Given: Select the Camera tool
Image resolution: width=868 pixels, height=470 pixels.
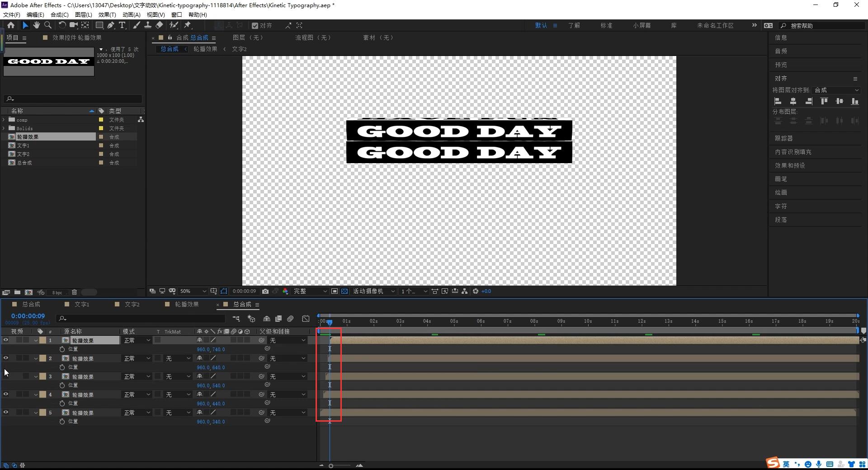Looking at the screenshot, I should [x=73, y=25].
